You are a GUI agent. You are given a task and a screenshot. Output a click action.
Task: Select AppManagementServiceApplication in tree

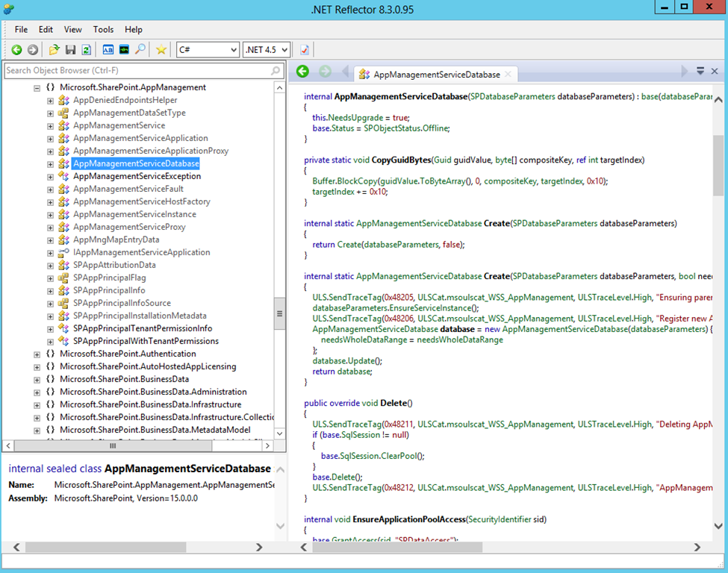[x=140, y=138]
